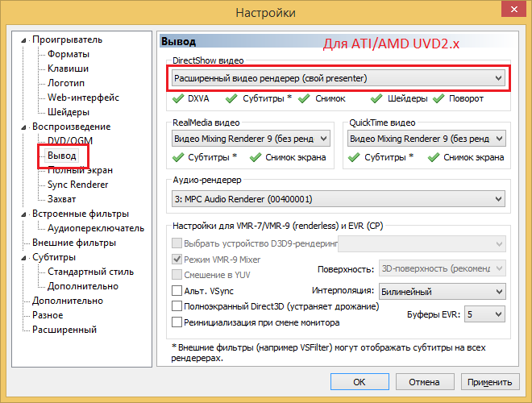The image size is (532, 403).
Task: Select Аудиопереключатель in the tree
Action: point(96,228)
